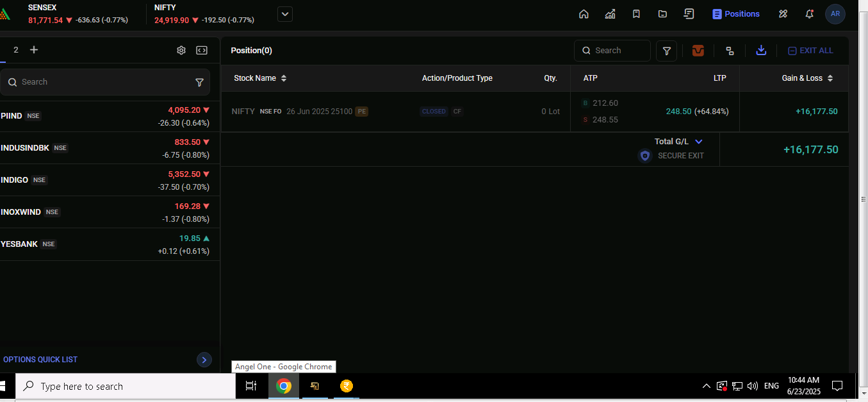Open watchlist settings gear
Image resolution: width=868 pixels, height=402 pixels.
(x=181, y=51)
